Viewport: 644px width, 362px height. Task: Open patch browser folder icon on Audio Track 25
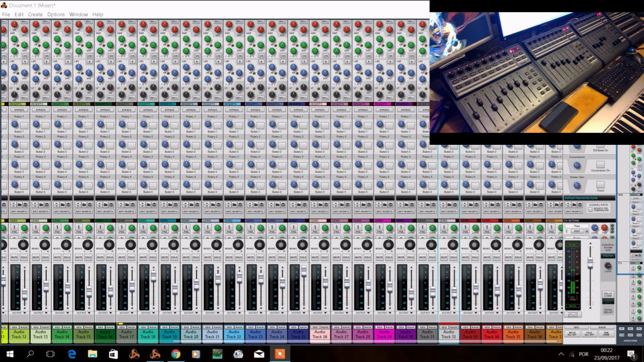[299, 205]
